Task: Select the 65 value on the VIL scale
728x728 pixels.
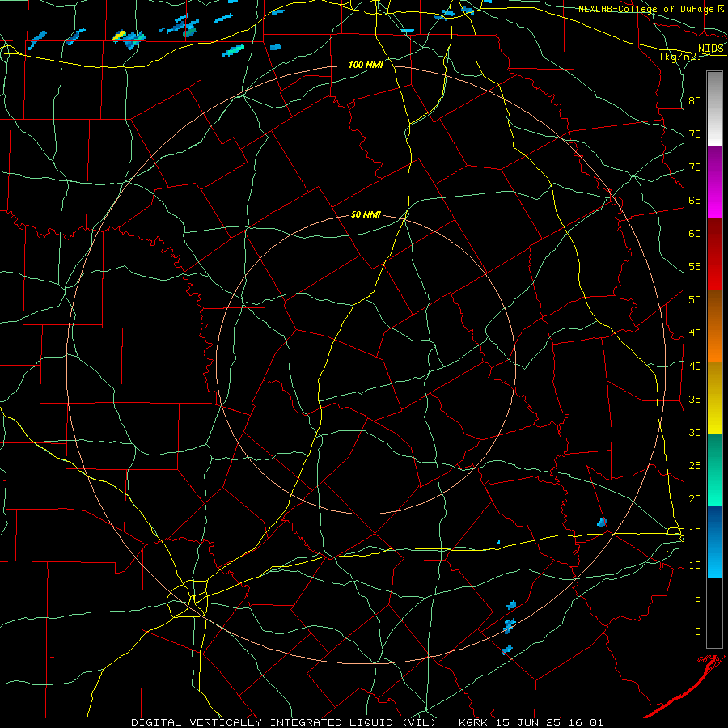Action: click(695, 201)
